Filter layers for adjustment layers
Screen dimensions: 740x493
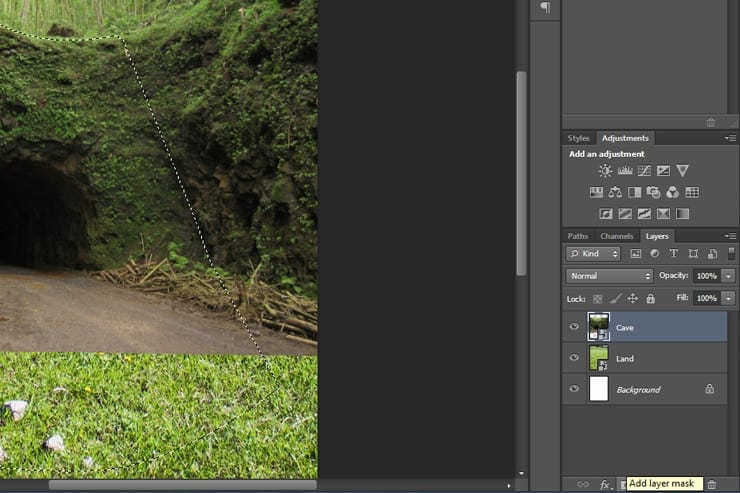655,254
